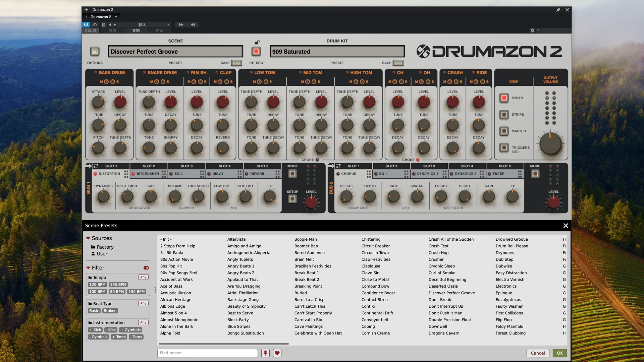Collapse the Filter section triangle
The width and height of the screenshot is (644, 362).
click(x=88, y=268)
